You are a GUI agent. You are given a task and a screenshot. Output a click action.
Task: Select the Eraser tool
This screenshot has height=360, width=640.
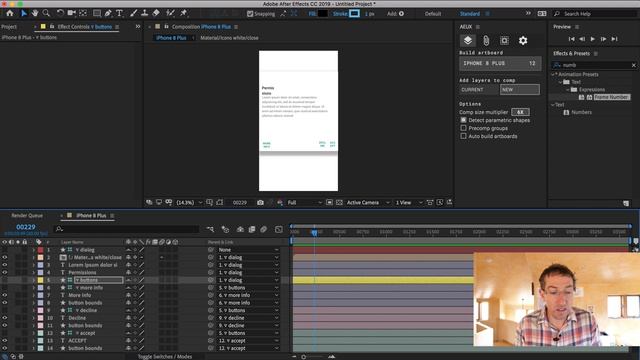(156, 13)
